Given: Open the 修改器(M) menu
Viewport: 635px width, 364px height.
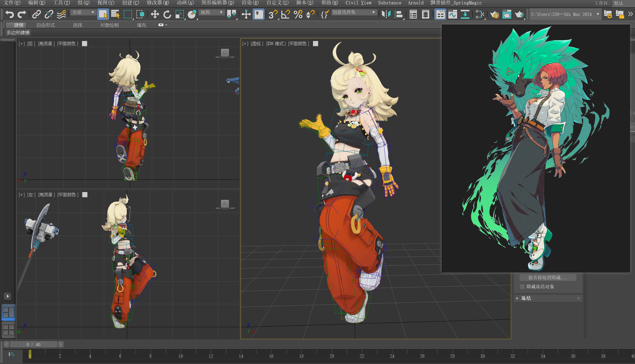Looking at the screenshot, I should coord(158,3).
